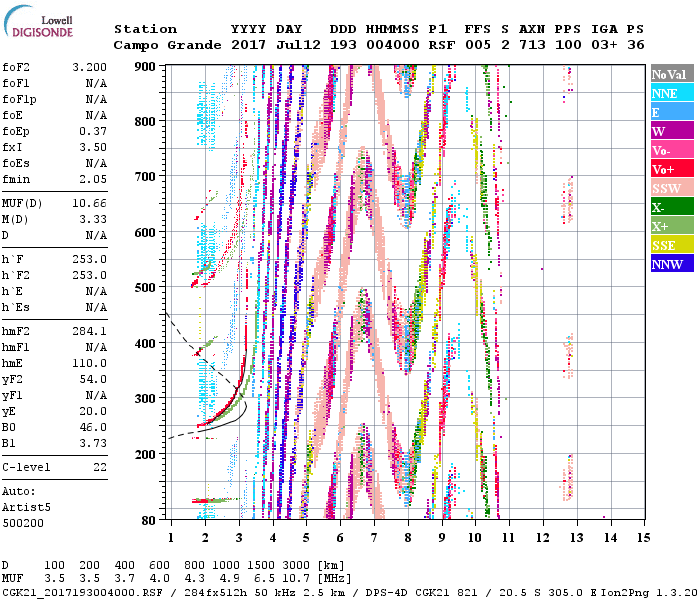Viewport: 700px width, 600px height.
Task: Select the C-level value 22
Action: pos(97,467)
